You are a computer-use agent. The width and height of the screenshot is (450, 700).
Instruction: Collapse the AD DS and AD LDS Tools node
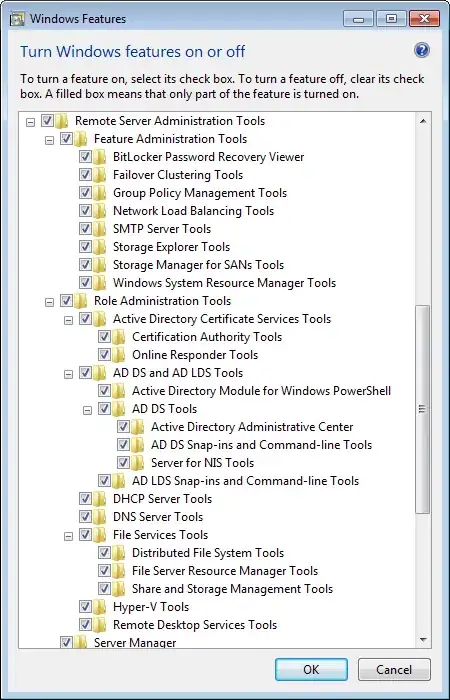coord(68,374)
